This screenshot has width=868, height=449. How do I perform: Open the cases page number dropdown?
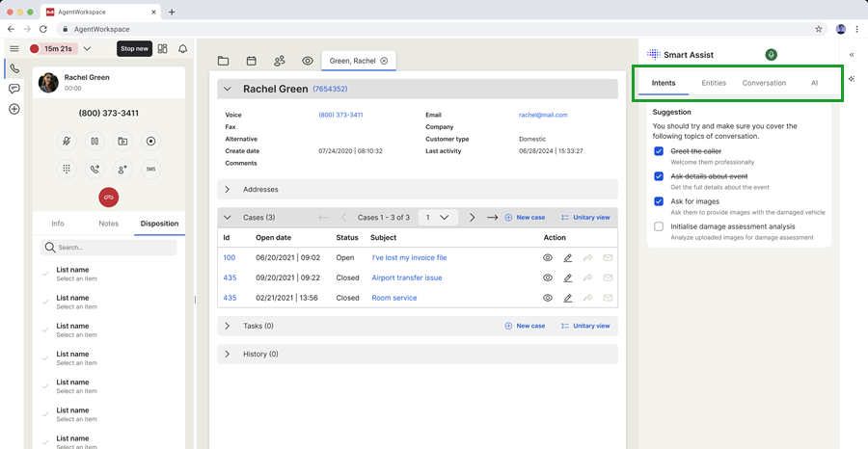437,218
